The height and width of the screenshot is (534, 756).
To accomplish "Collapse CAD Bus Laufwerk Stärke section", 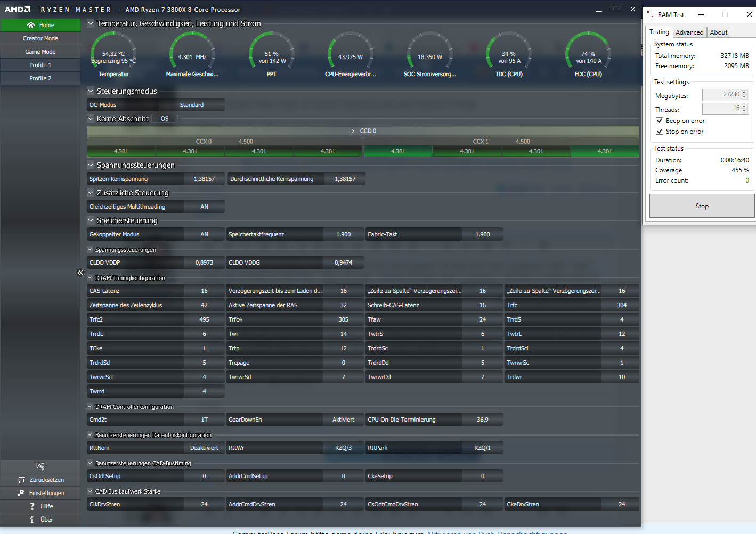I will tap(90, 491).
